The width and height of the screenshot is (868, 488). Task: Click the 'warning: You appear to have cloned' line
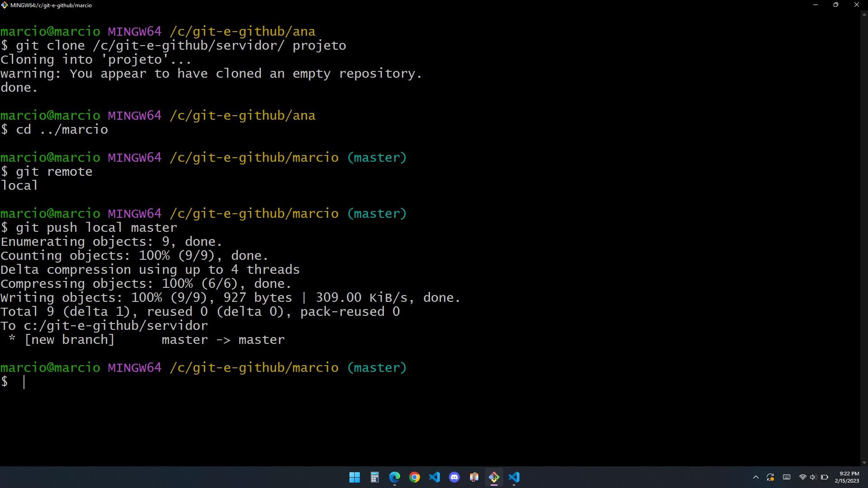pyautogui.click(x=211, y=74)
